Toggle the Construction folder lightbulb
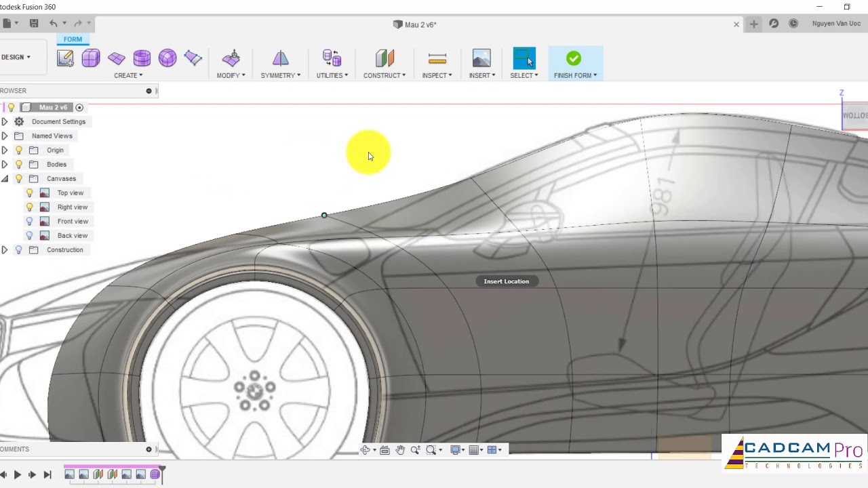The height and width of the screenshot is (488, 868). [x=19, y=249]
